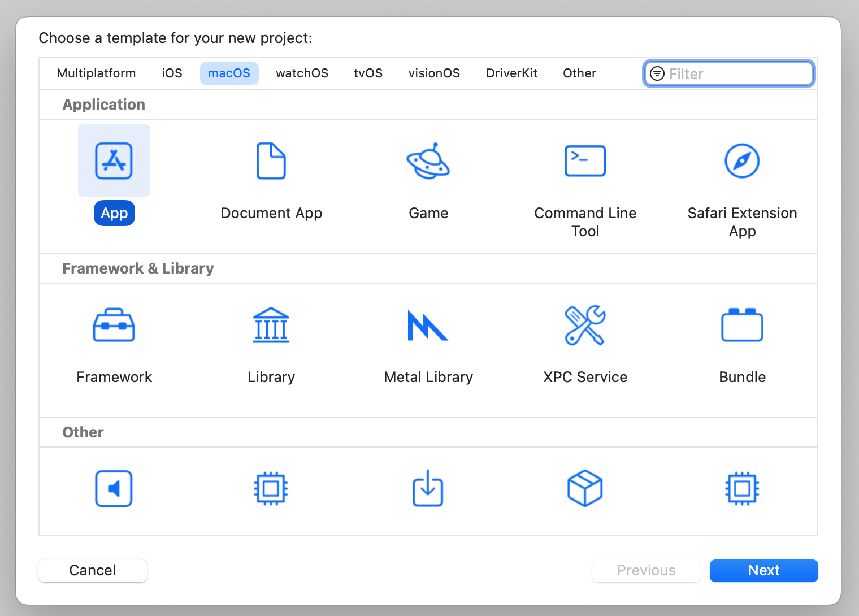
Task: Select the DriverKit platform tab
Action: click(x=511, y=73)
